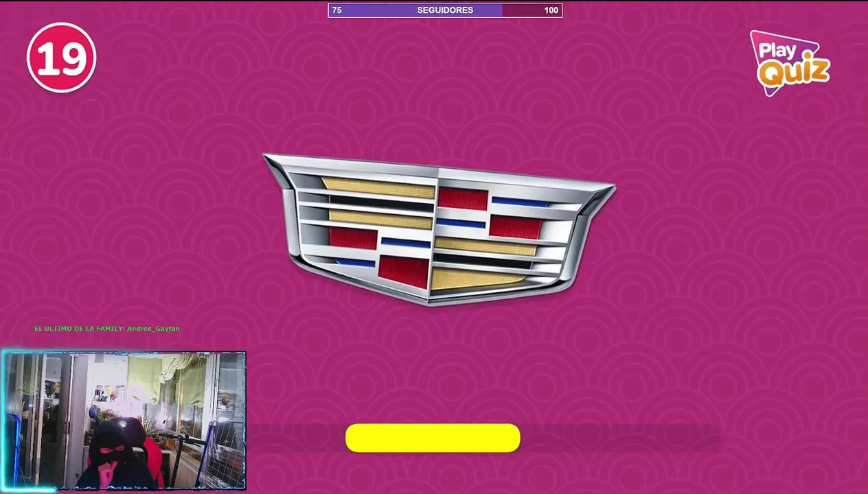This screenshot has height=494, width=868.
Task: Click the 'EL ULTIMO DE LA FAMILY: Andres_Gaytan' text
Action: [107, 329]
